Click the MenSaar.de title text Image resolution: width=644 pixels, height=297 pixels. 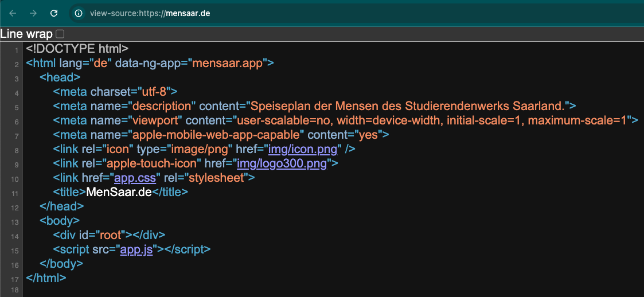point(119,192)
